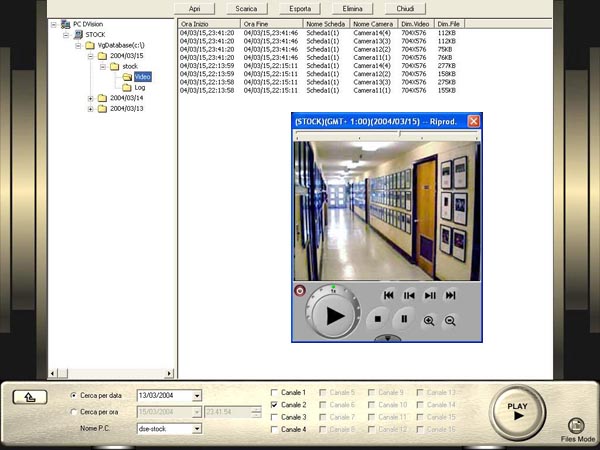Jump to the start of the recording

point(388,295)
